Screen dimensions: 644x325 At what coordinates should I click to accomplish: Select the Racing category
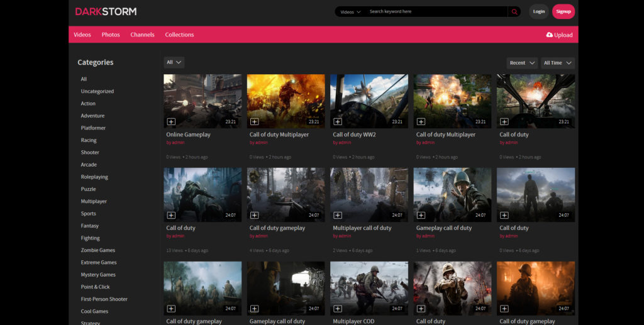click(x=89, y=140)
